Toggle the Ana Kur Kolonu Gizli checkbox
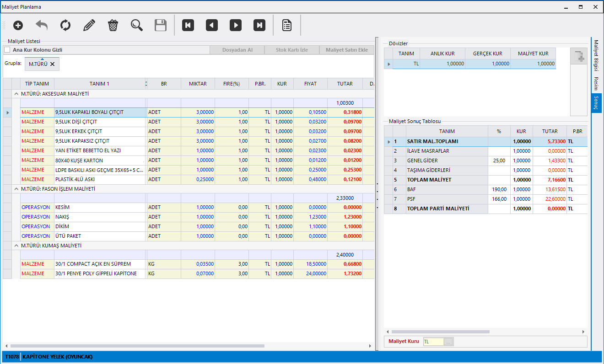The height and width of the screenshot is (364, 604). click(x=7, y=50)
